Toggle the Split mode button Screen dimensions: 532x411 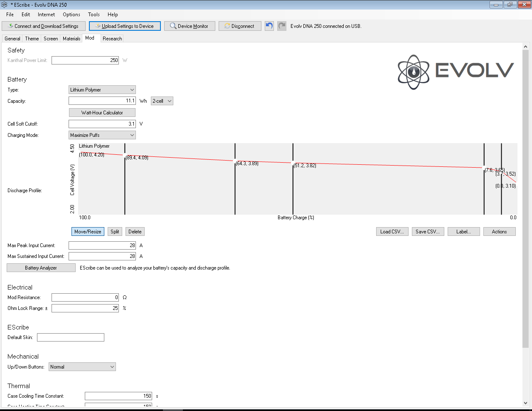coord(115,232)
